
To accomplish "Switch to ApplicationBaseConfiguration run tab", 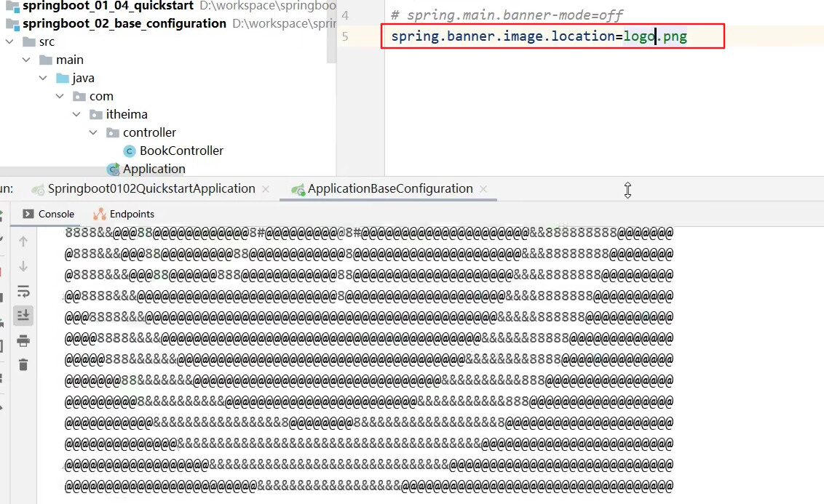I will tap(390, 188).
